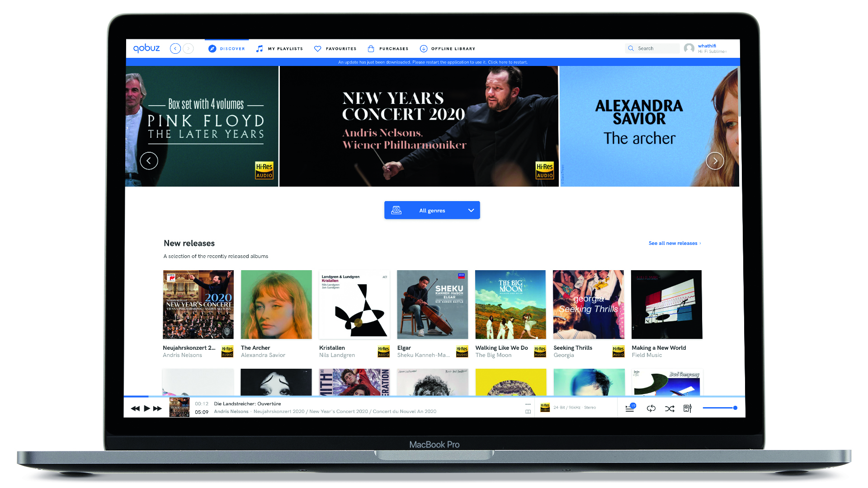
Task: Toggle the queue panel icon
Action: tap(630, 408)
